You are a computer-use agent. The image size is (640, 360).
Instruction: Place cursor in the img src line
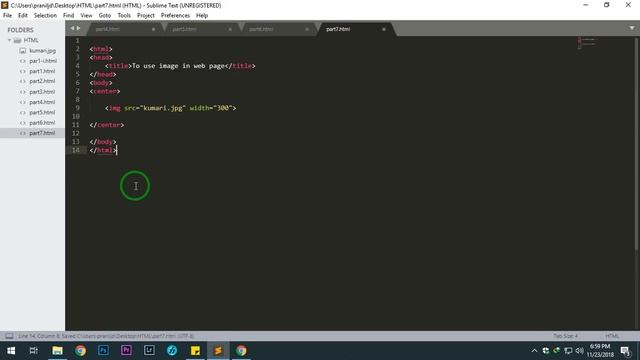pos(171,108)
